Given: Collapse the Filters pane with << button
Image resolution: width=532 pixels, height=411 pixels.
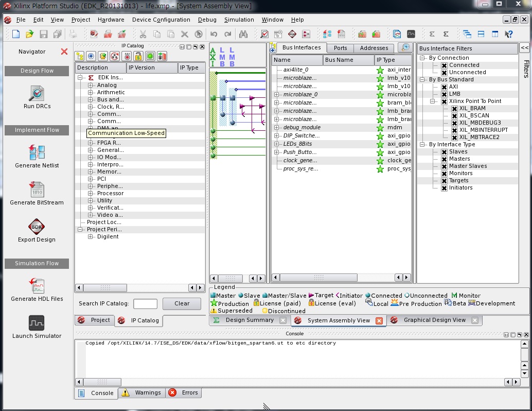Looking at the screenshot, I should 524,47.
